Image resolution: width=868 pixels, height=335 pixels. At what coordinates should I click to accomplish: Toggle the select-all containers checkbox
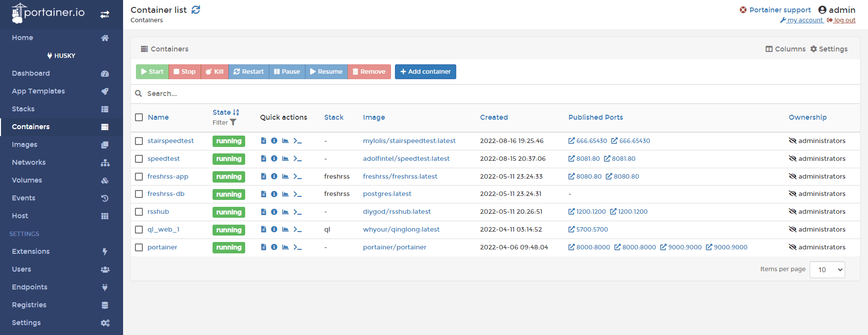coord(139,117)
